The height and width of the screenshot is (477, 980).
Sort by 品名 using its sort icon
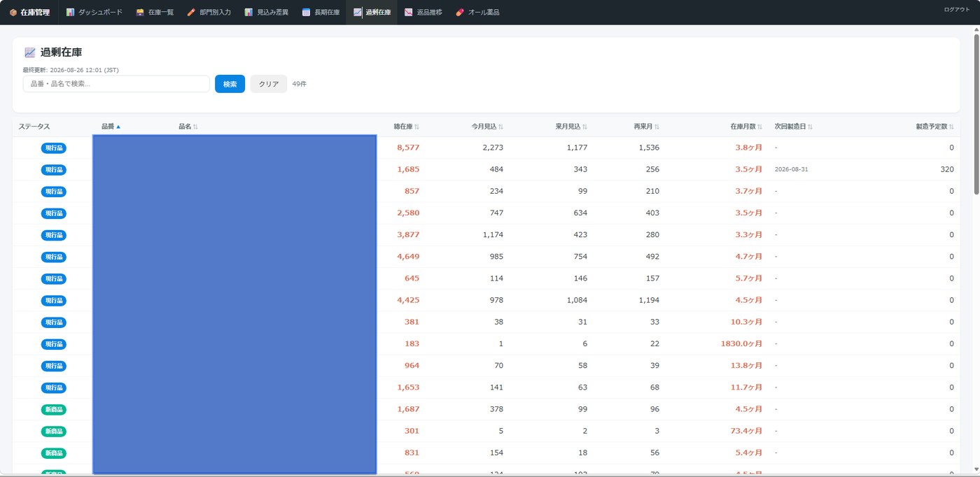coord(195,127)
